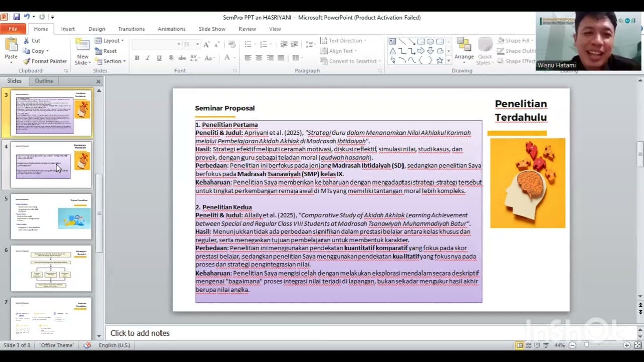This screenshot has height=362, width=644.
Task: Switch to the Animations tab
Action: (x=172, y=29)
